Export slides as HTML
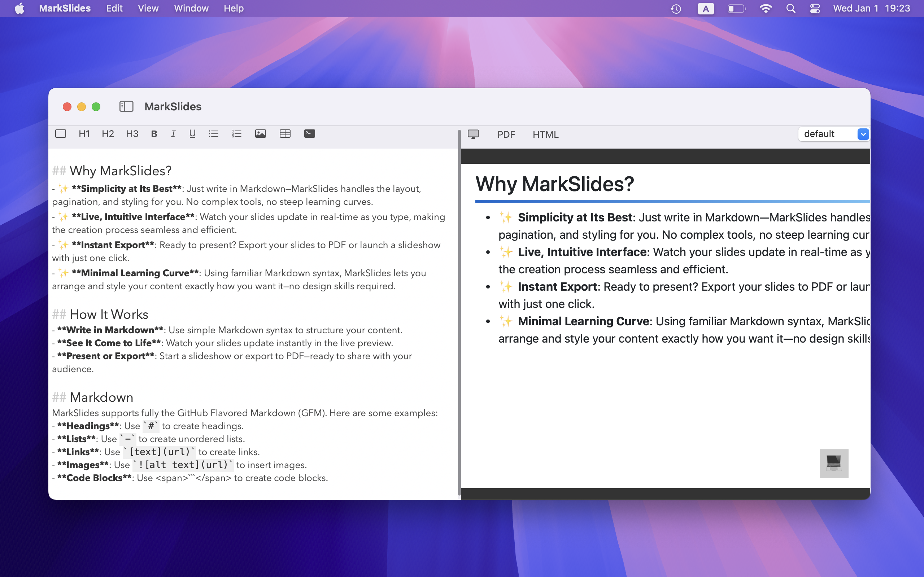The height and width of the screenshot is (577, 924). point(545,134)
